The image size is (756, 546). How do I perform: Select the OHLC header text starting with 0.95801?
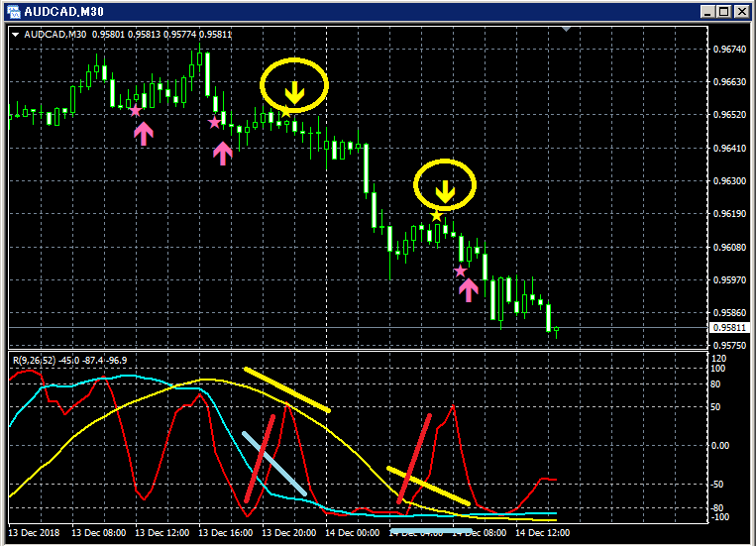pos(162,35)
